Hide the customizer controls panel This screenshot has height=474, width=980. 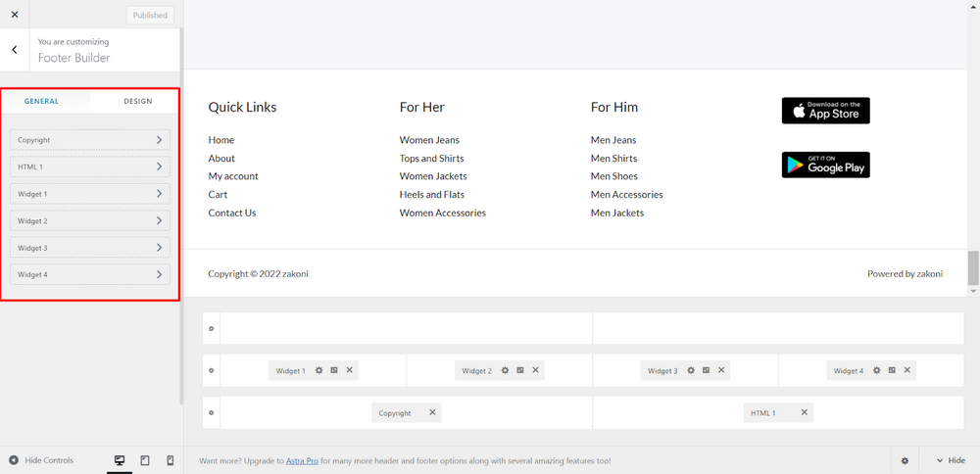[x=40, y=460]
